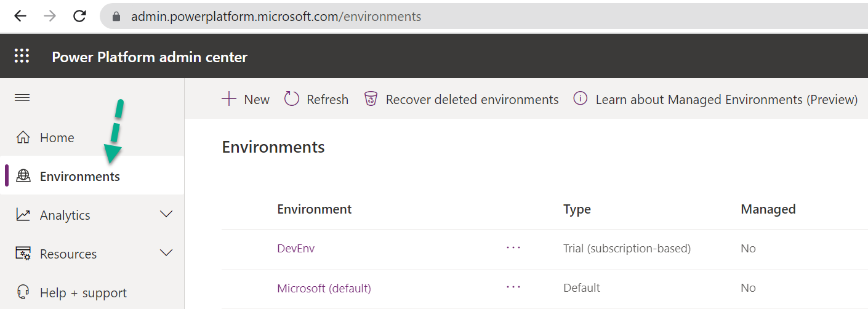The height and width of the screenshot is (309, 868).
Task: Create a New environment
Action: pyautogui.click(x=246, y=99)
